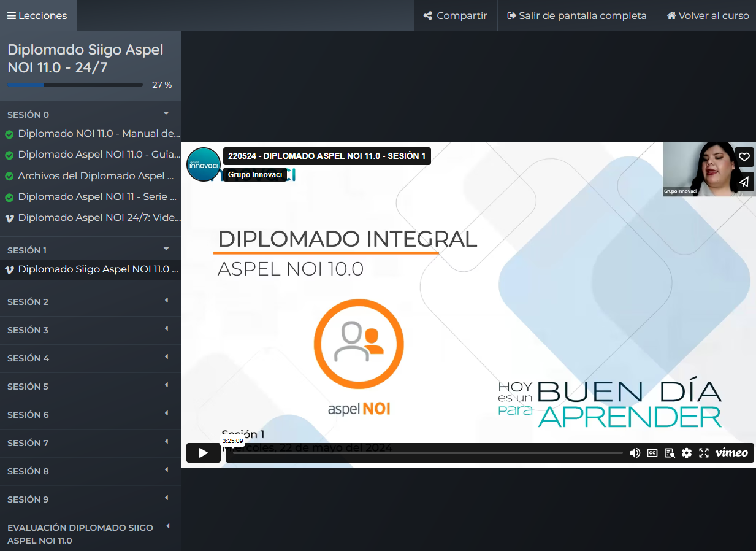Screen dimensions: 756x551
Task: Exit fullscreen with Salir de pantalla completa
Action: point(577,15)
